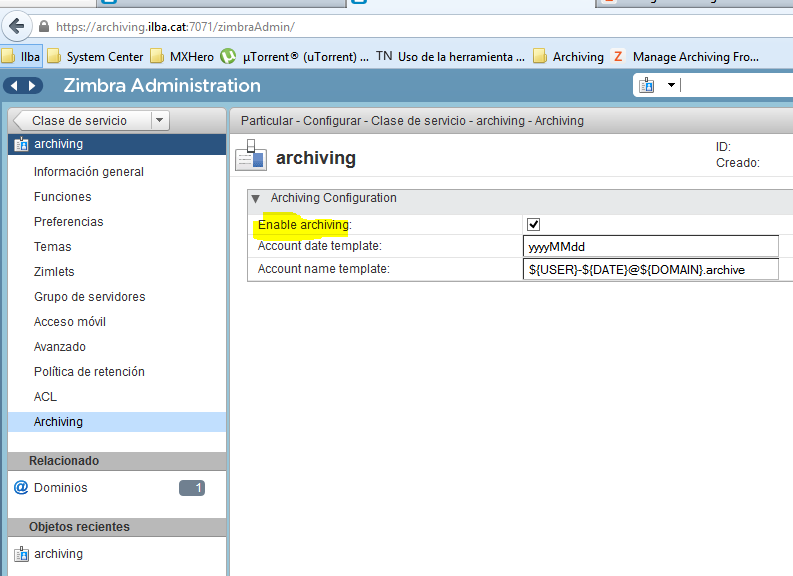Click the Relacionado section header
Viewport: 793px width, 576px height.
pyautogui.click(x=117, y=461)
